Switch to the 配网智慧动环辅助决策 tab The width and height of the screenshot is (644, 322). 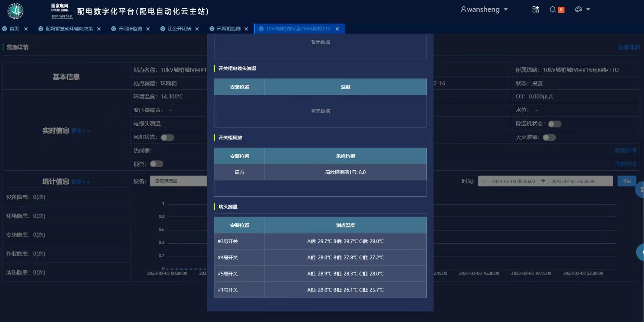click(x=69, y=29)
